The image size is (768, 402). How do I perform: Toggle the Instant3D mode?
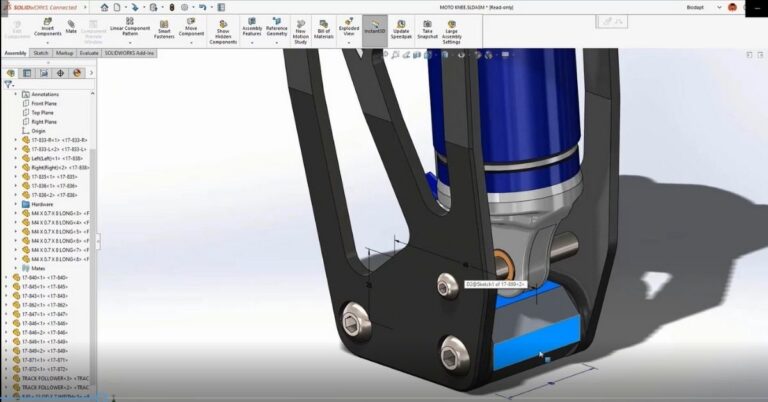point(374,27)
